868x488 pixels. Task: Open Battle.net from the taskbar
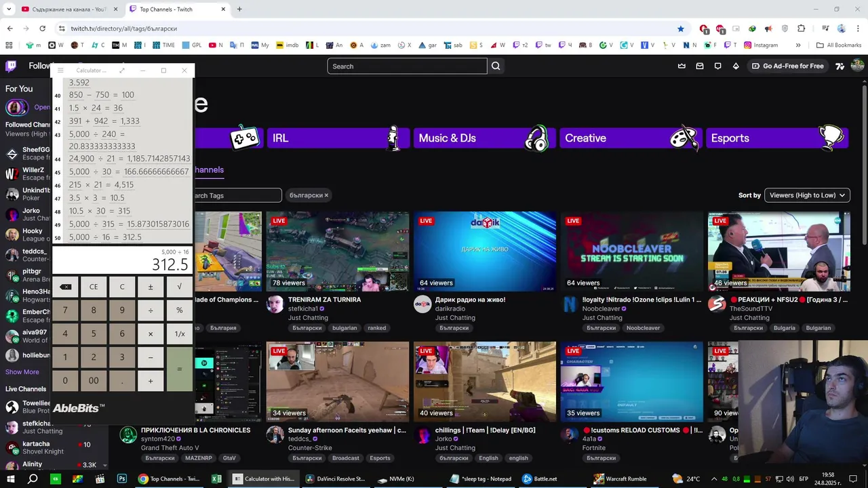[x=540, y=479]
